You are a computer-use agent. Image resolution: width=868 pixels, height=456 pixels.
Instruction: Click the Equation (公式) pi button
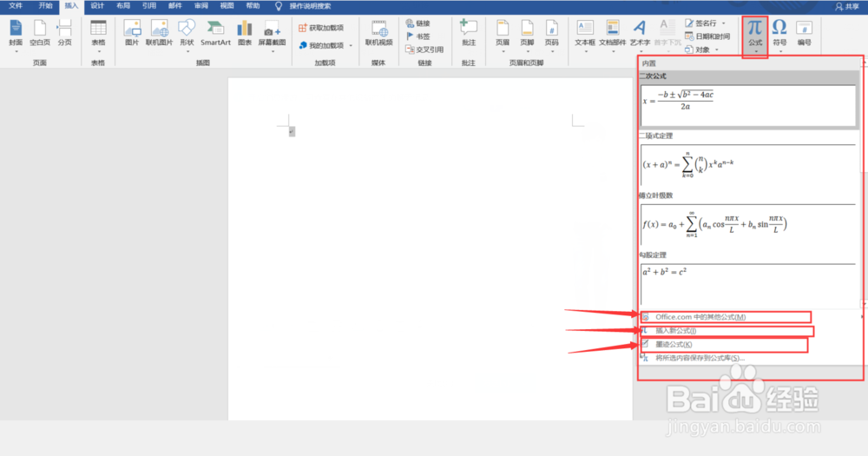click(755, 36)
